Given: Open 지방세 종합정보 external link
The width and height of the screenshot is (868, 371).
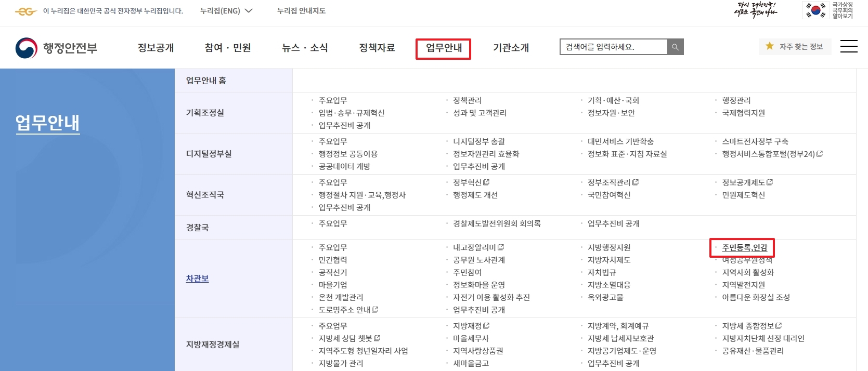Looking at the screenshot, I should (752, 326).
